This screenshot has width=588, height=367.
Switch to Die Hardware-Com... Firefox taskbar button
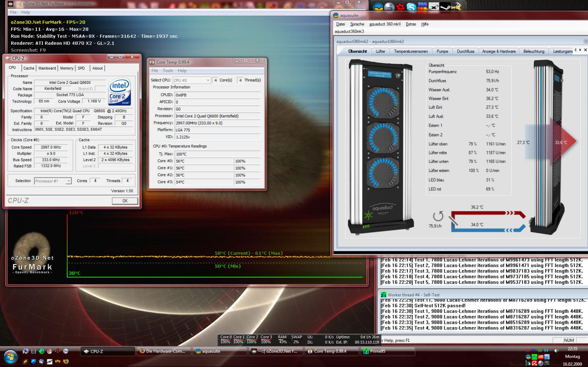tap(164, 351)
